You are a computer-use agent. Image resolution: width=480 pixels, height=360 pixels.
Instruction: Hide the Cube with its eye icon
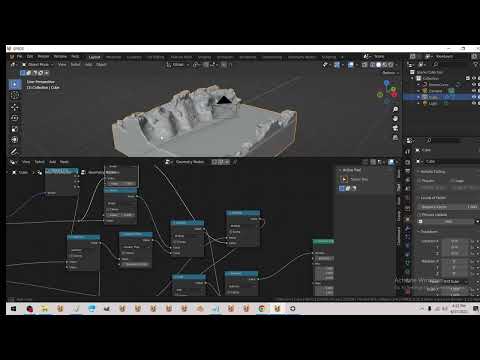(x=474, y=97)
